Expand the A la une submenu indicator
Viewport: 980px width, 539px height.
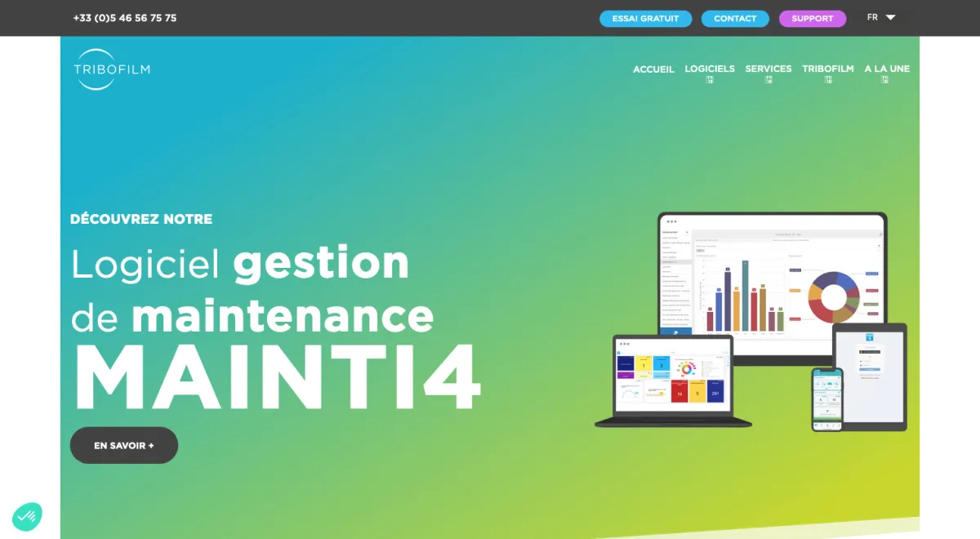885,80
